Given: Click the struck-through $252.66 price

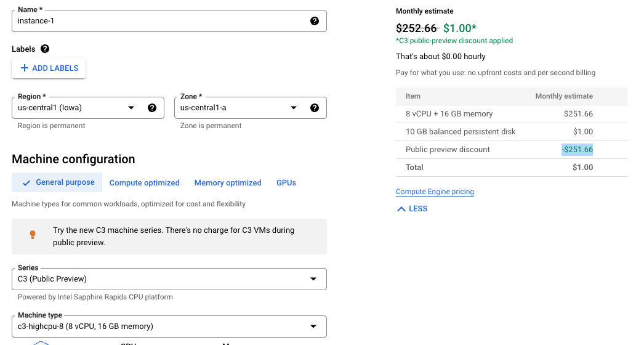Looking at the screenshot, I should [x=417, y=28].
